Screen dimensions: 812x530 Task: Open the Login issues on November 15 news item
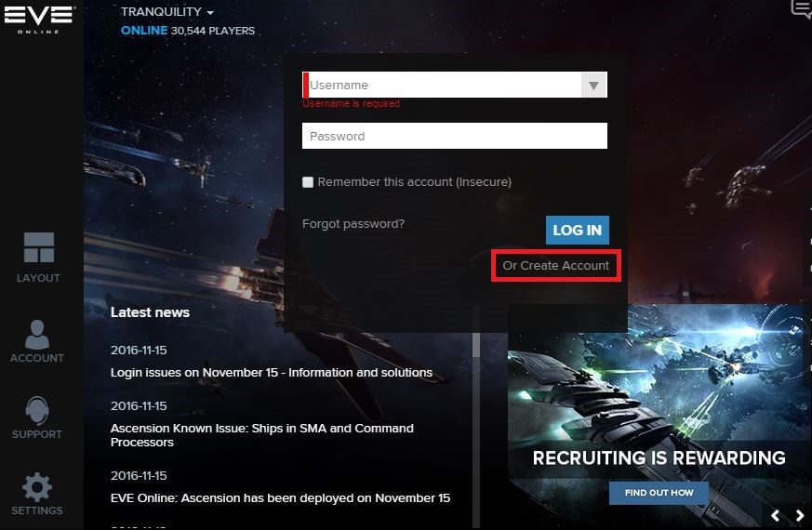(272, 373)
